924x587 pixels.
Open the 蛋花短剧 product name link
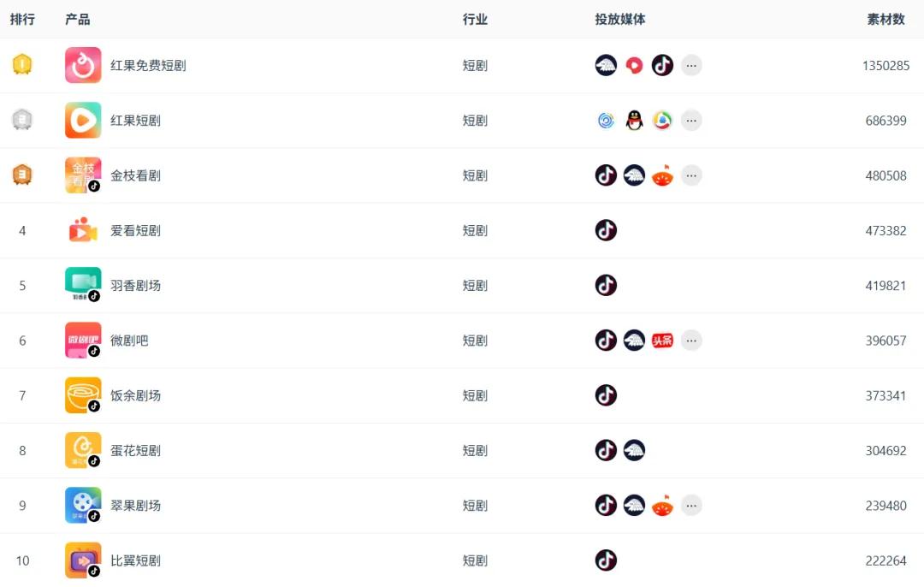pyautogui.click(x=135, y=451)
